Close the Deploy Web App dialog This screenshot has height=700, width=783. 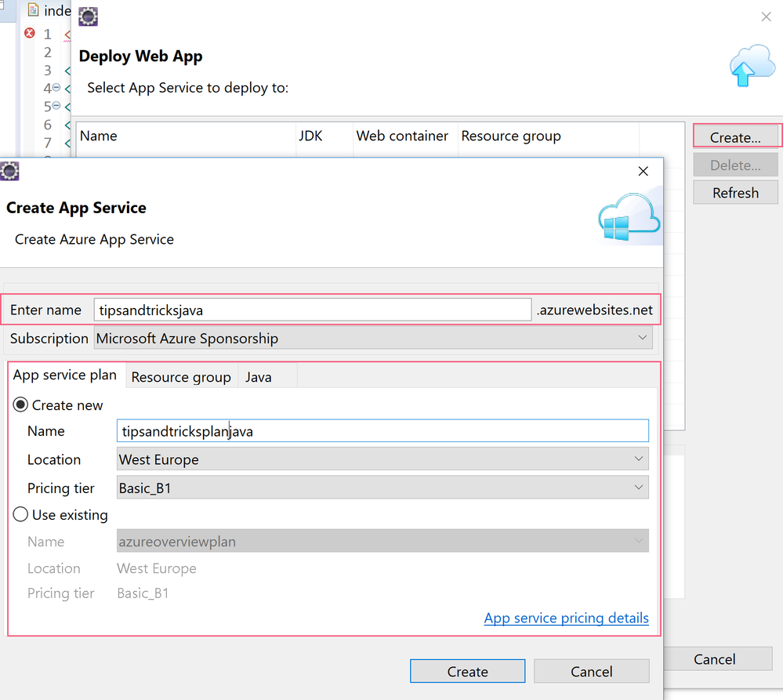click(x=766, y=17)
